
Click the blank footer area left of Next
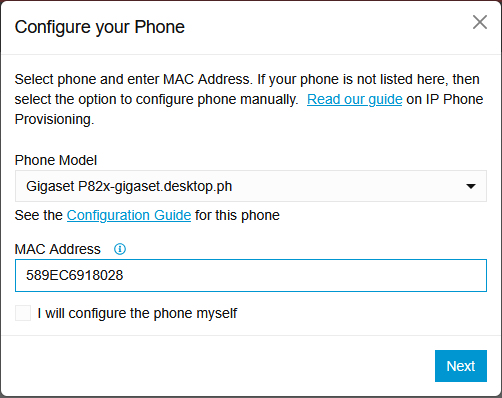click(x=217, y=366)
